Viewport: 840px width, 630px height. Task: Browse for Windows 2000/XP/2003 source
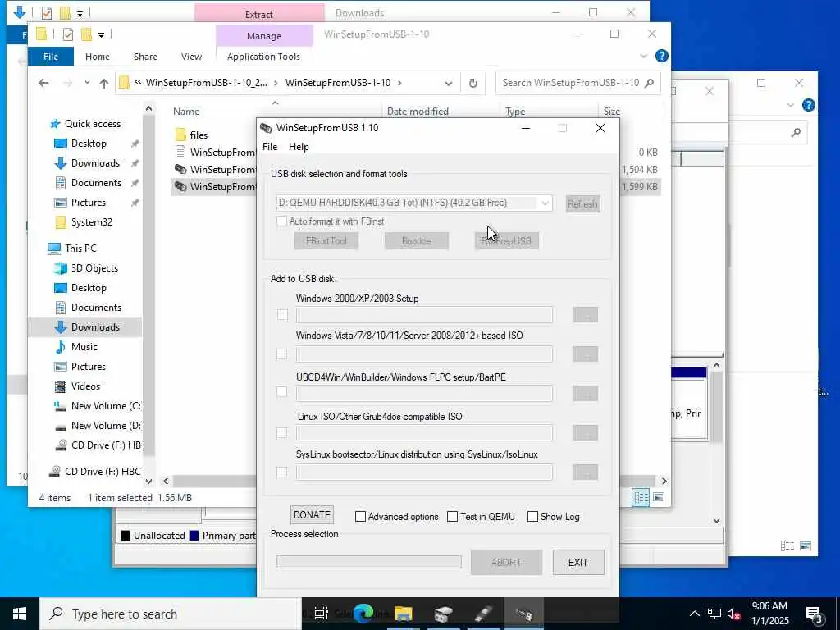pyautogui.click(x=585, y=315)
